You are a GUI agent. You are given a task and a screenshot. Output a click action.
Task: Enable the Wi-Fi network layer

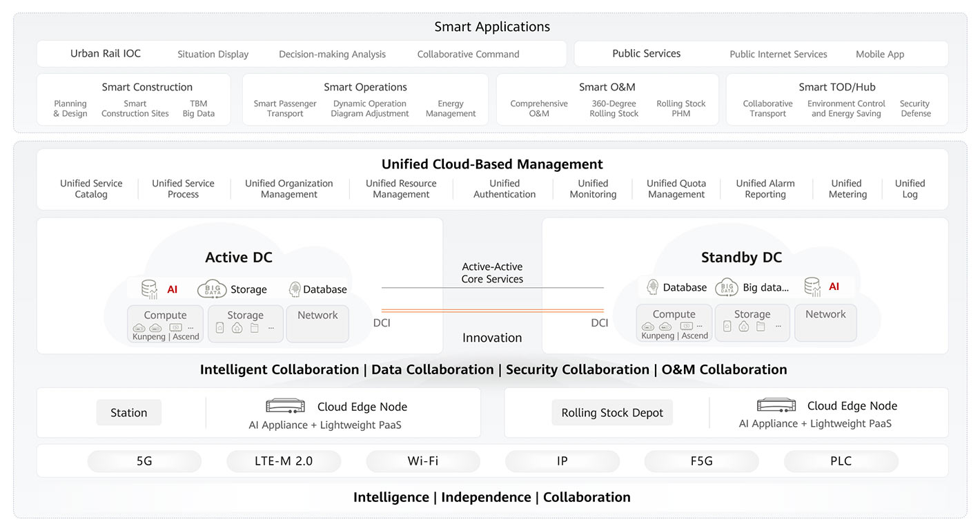click(423, 461)
